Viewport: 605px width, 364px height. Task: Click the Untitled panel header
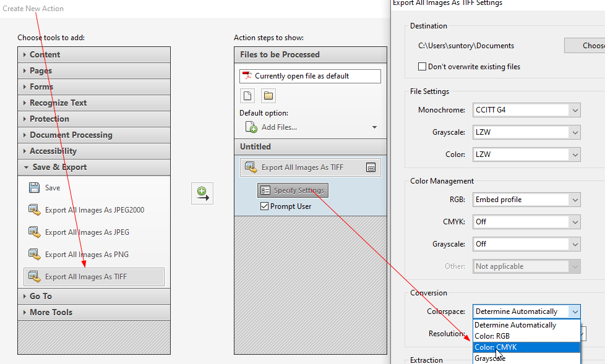(310, 147)
